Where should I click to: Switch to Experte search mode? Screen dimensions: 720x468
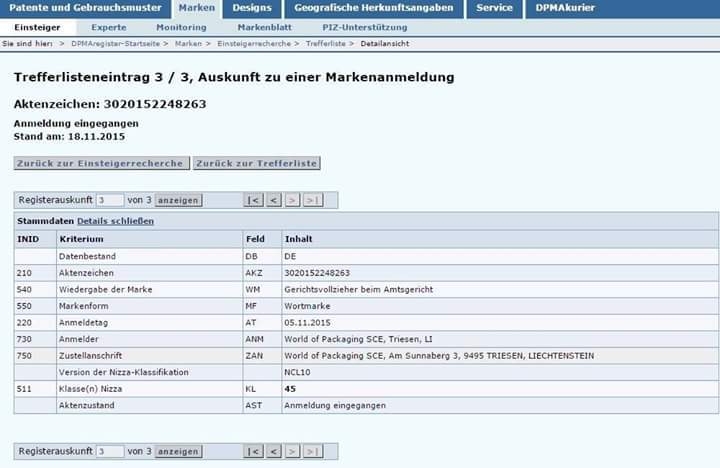tap(109, 27)
